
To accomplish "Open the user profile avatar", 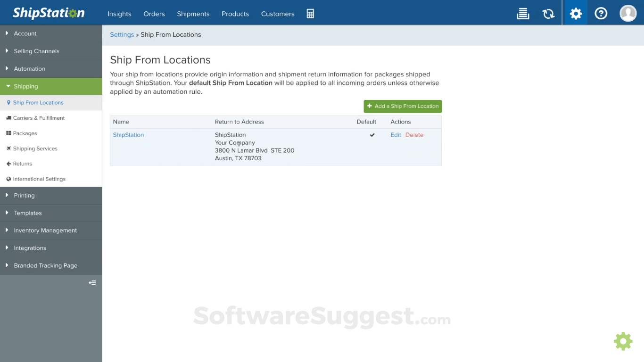I will (x=628, y=14).
